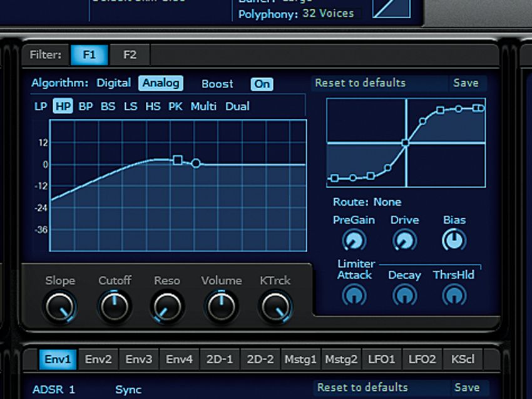Select the Volume knob
This screenshot has width=532, height=399.
click(221, 306)
